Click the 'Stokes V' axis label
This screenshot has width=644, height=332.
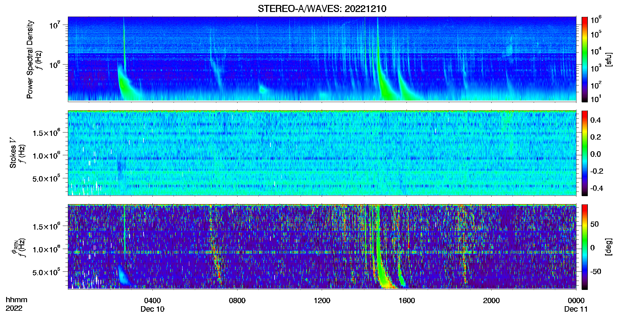13,153
